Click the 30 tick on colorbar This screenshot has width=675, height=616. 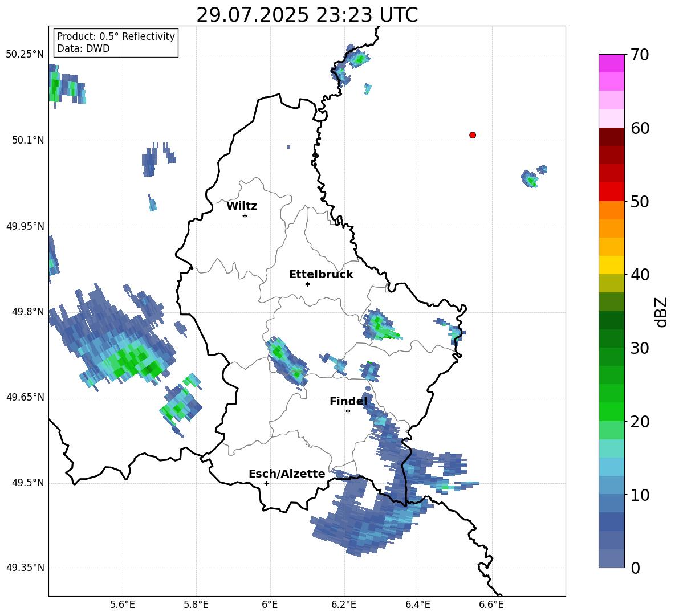(x=639, y=348)
